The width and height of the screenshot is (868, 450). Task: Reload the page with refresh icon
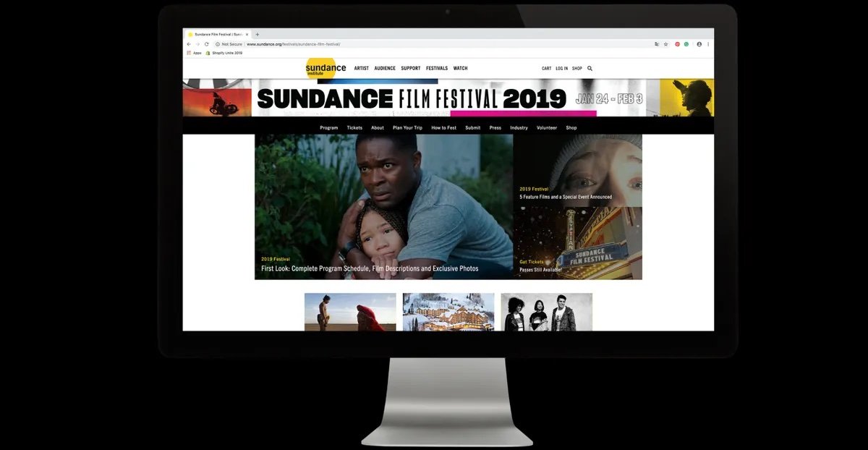click(206, 44)
